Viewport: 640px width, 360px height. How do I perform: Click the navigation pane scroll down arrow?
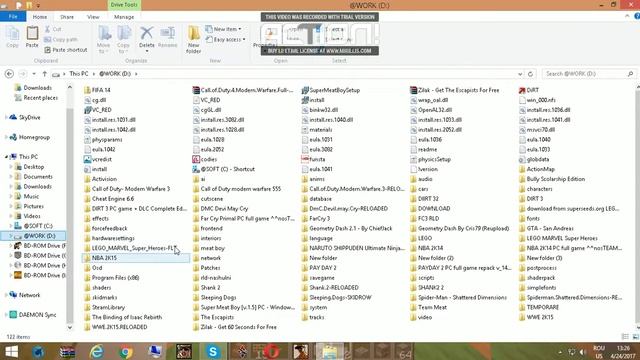(70, 327)
